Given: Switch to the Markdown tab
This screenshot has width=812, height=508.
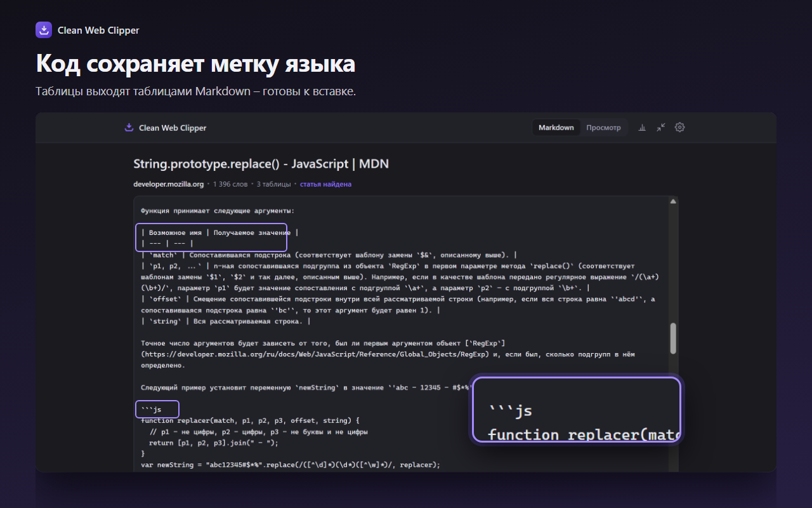Looking at the screenshot, I should (x=556, y=128).
